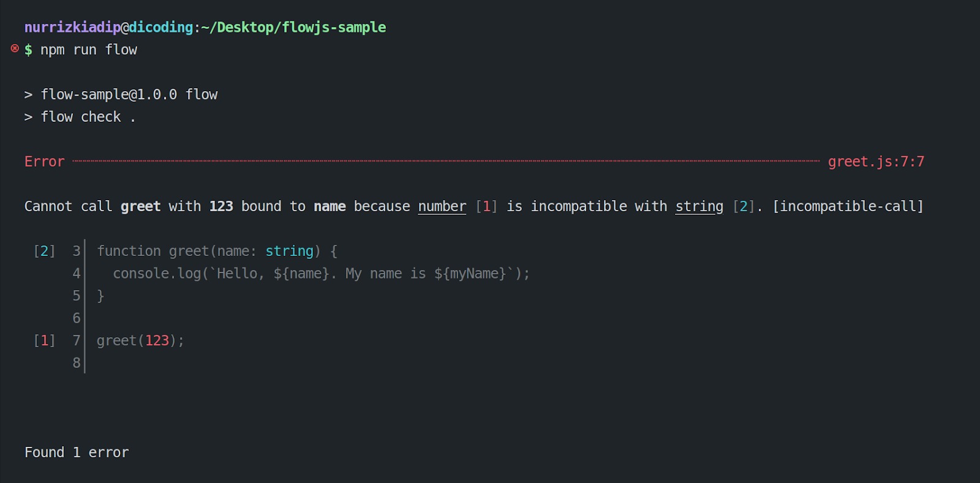The image size is (980, 483).
Task: Click line number 8 in code snippet
Action: [x=77, y=363]
